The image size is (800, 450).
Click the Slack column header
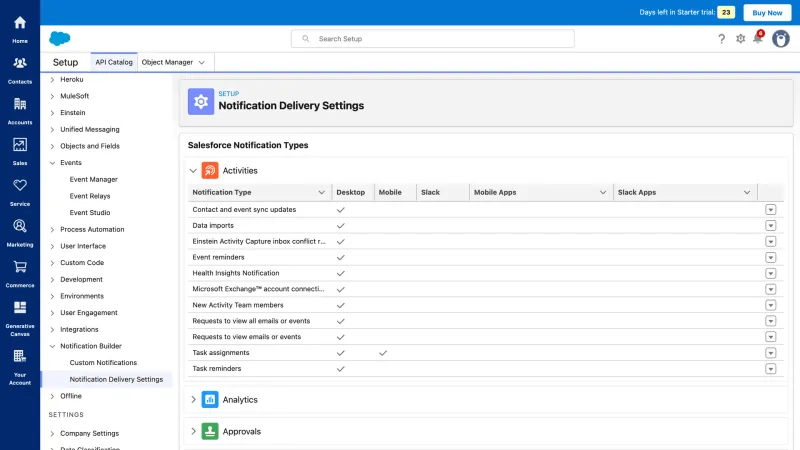(442, 192)
